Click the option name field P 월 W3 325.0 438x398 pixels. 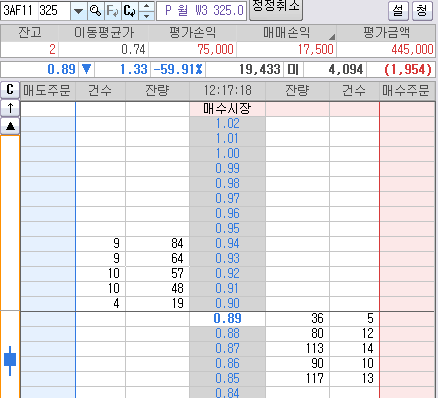click(202, 11)
